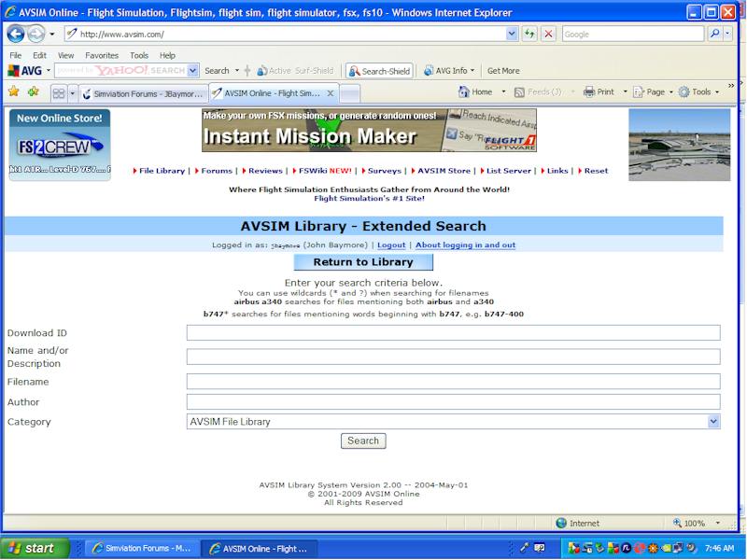Open the Quick Tabs grid icon
Viewport: 747px width, 560px height.
(x=58, y=93)
